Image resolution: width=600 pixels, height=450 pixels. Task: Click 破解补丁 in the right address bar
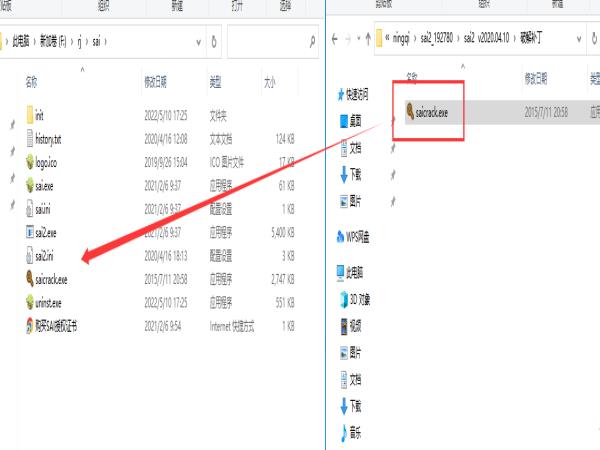click(530, 38)
